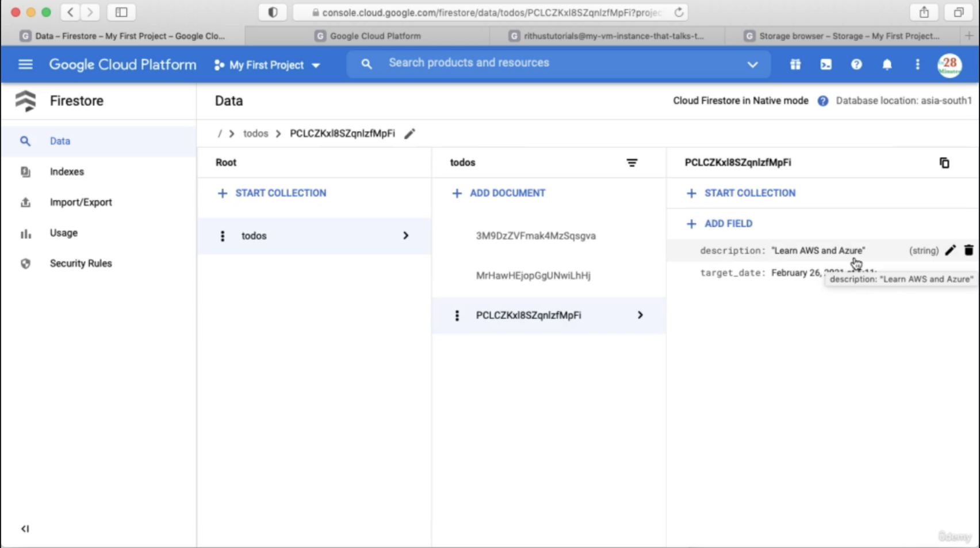Click START COLLECTION in document panel
Image resolution: width=980 pixels, height=548 pixels.
click(x=741, y=193)
